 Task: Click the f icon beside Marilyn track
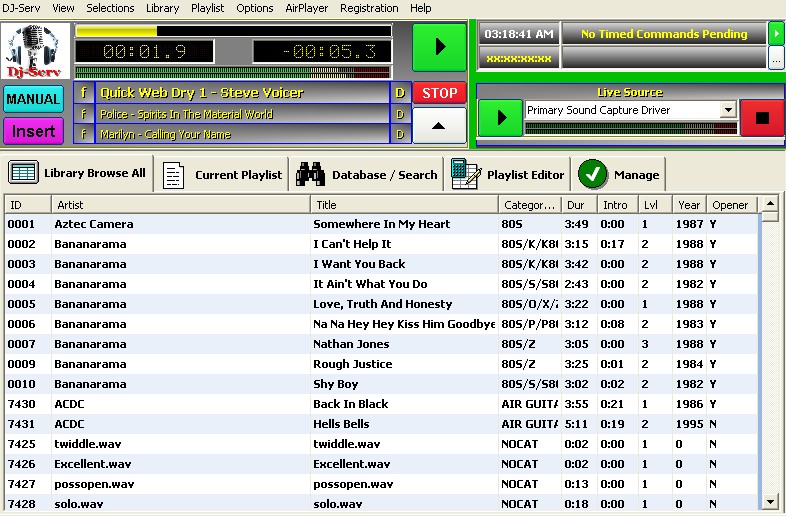tap(84, 134)
